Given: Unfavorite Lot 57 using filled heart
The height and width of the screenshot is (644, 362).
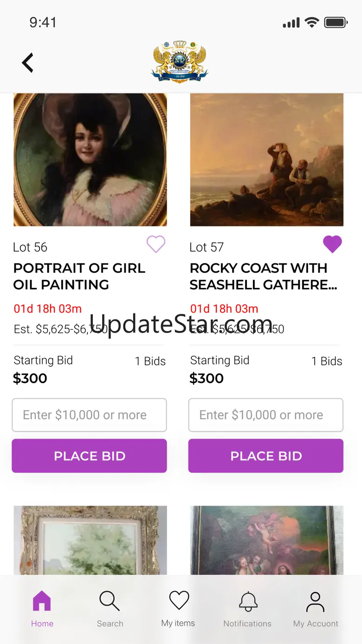Looking at the screenshot, I should (332, 244).
